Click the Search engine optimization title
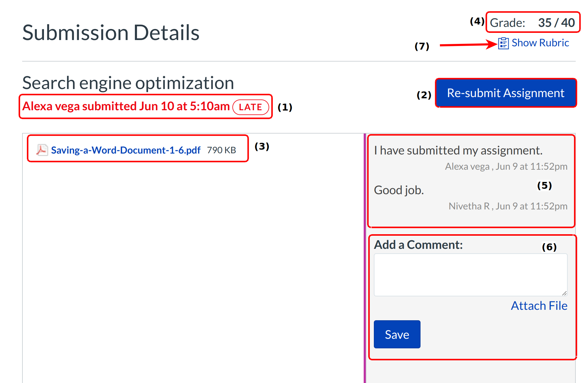The height and width of the screenshot is (383, 588). coord(128,83)
